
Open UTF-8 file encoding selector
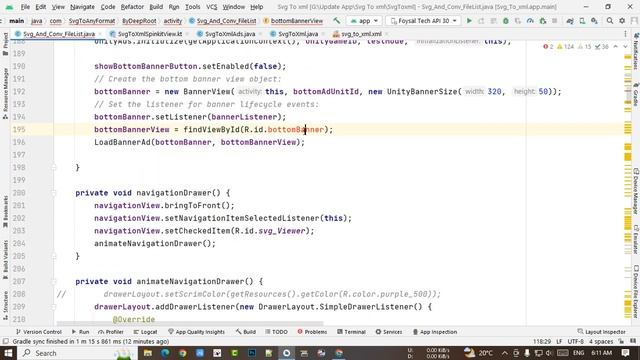click(576, 341)
